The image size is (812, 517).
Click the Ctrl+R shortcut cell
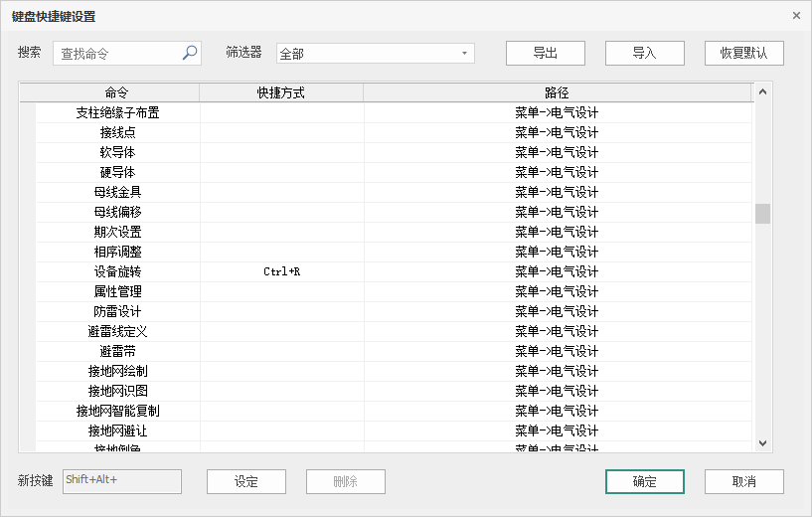point(281,272)
